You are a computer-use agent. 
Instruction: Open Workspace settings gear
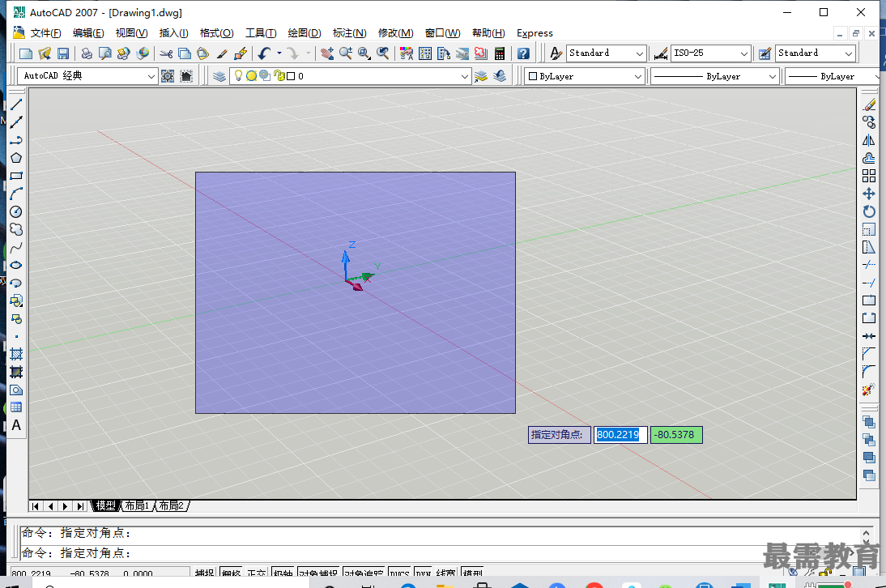point(168,76)
